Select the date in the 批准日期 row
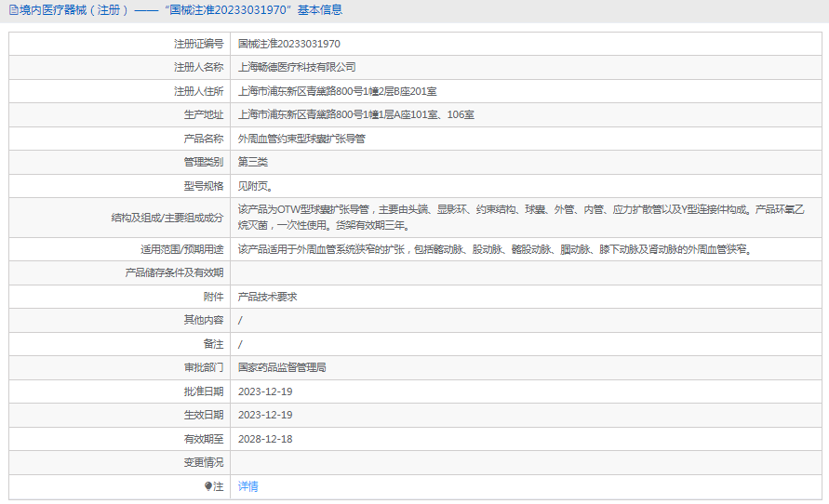829x504 pixels. point(265,391)
